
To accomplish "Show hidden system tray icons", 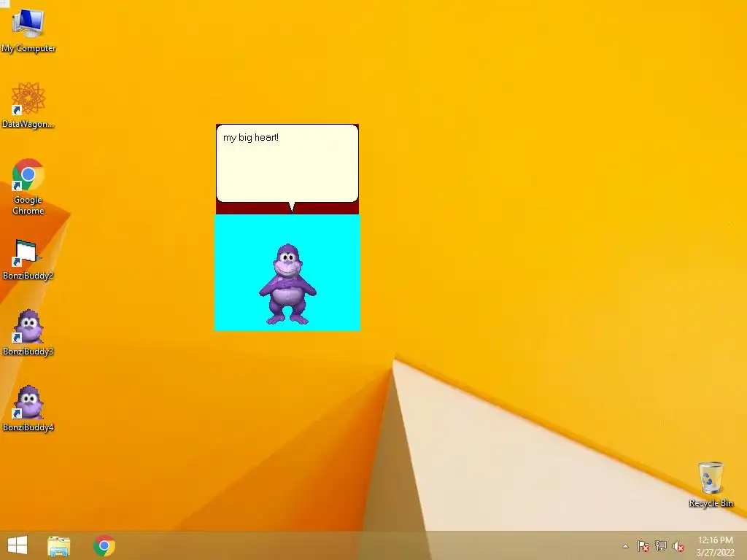I will [625, 546].
